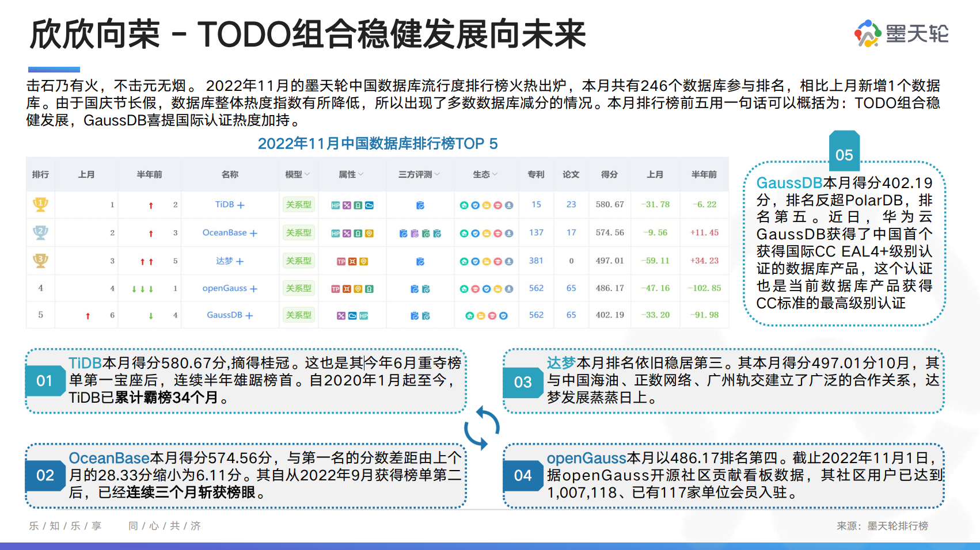This screenshot has height=550, width=980.
Task: Click the 关系型 tag in TiDB row
Action: click(299, 205)
